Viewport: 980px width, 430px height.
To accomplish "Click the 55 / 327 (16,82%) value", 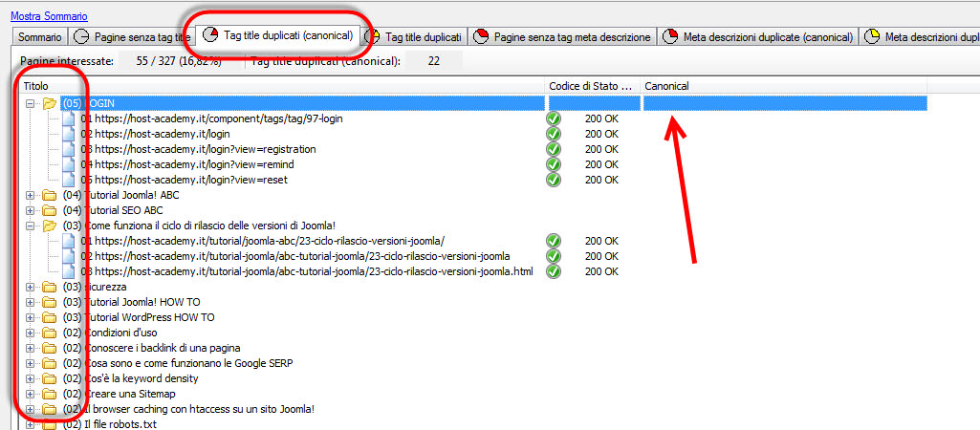I will point(178,61).
